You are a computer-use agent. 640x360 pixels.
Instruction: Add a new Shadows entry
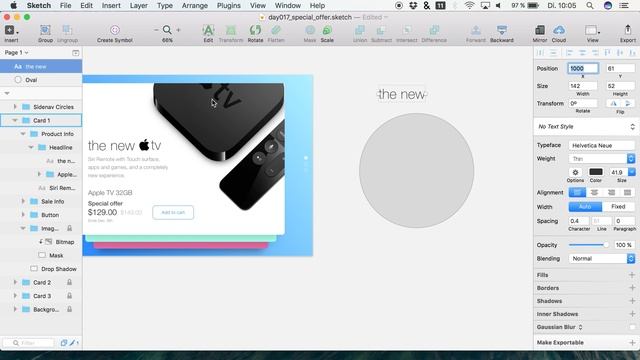[632, 301]
